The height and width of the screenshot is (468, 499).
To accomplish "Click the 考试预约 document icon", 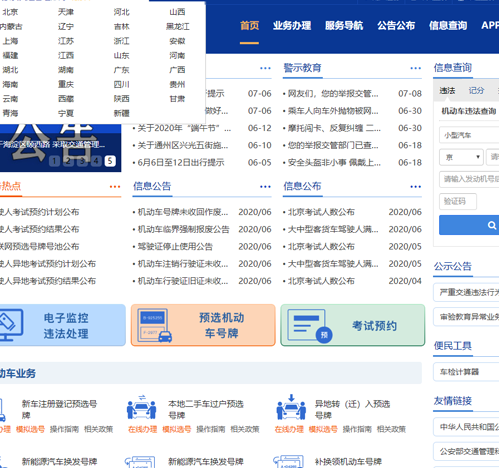I will [x=310, y=326].
